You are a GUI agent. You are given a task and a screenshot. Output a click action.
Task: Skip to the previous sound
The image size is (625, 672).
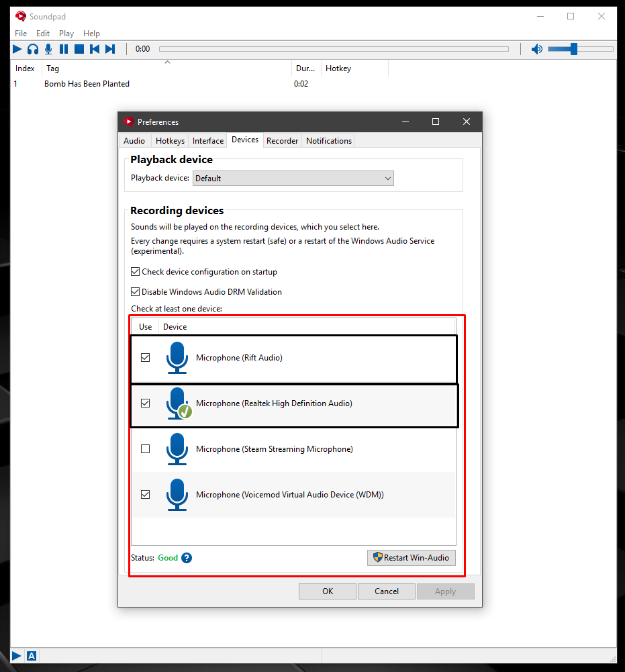click(95, 49)
